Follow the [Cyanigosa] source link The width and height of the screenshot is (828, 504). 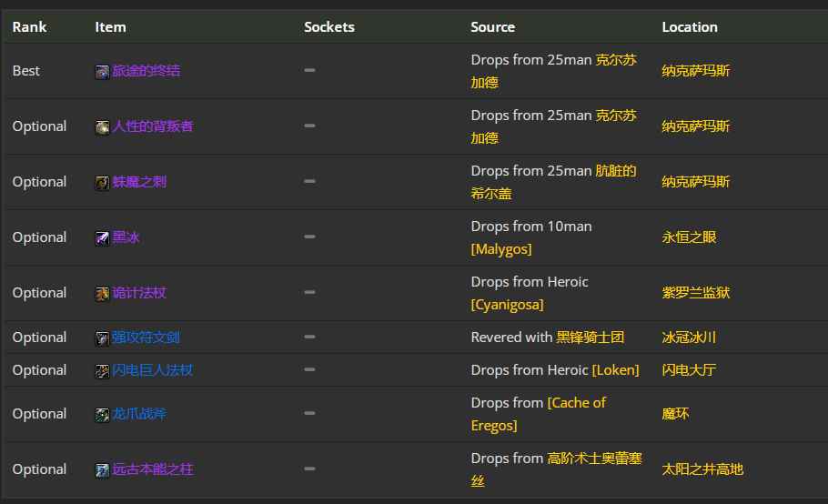pyautogui.click(x=507, y=305)
